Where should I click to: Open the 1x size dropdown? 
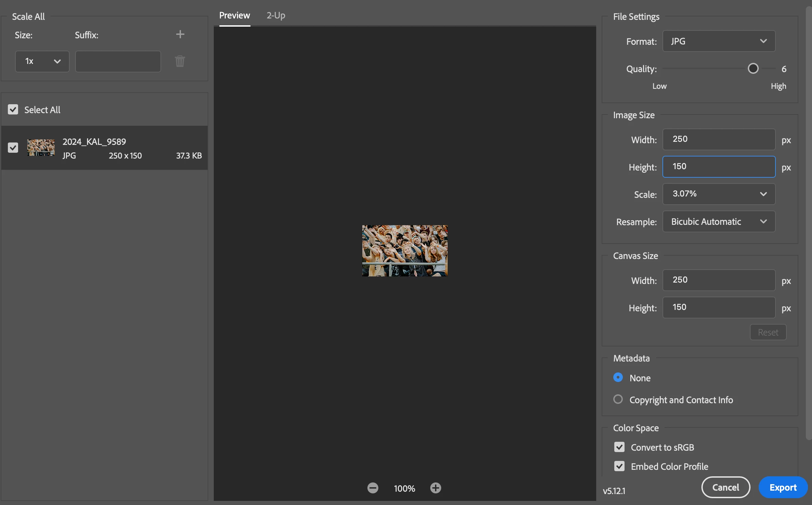pos(42,62)
